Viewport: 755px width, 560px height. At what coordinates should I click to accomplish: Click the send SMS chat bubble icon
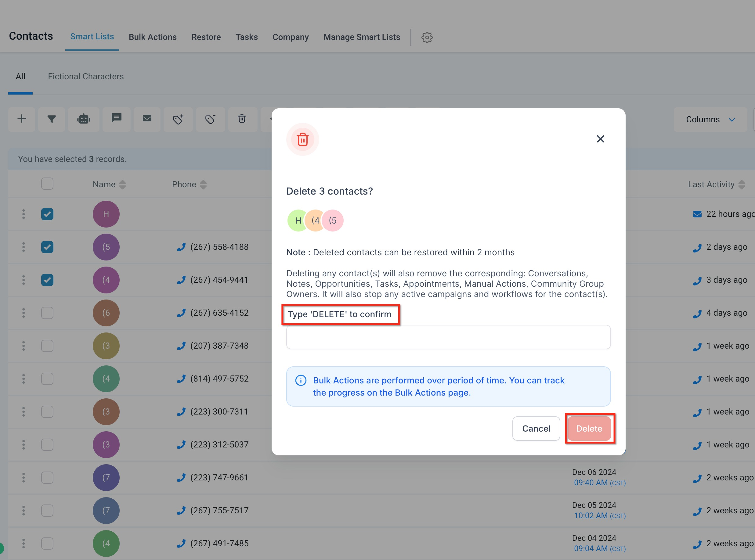click(116, 119)
